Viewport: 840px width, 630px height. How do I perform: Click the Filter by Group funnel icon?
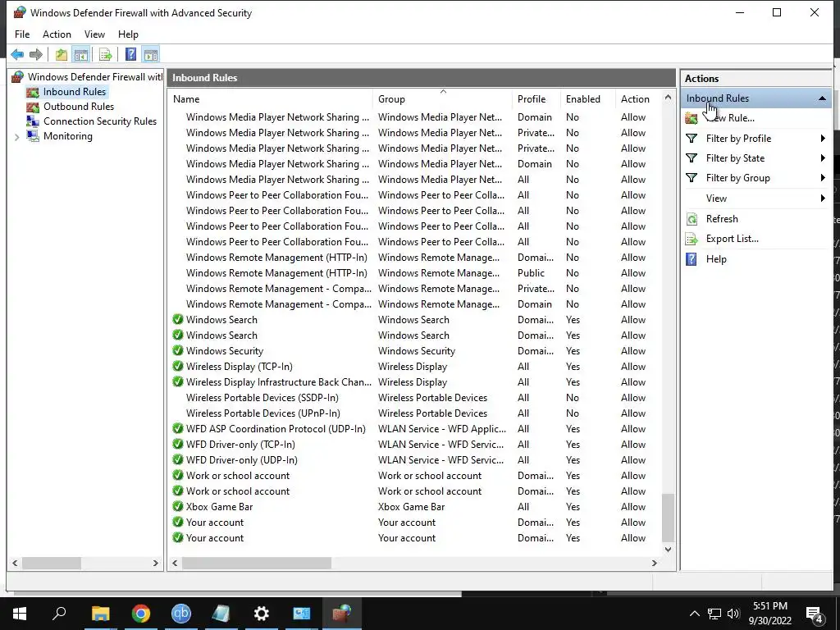coord(692,178)
